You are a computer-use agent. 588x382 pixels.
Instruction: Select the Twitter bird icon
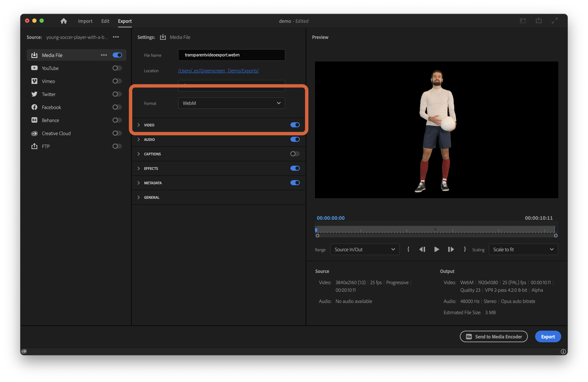(34, 94)
